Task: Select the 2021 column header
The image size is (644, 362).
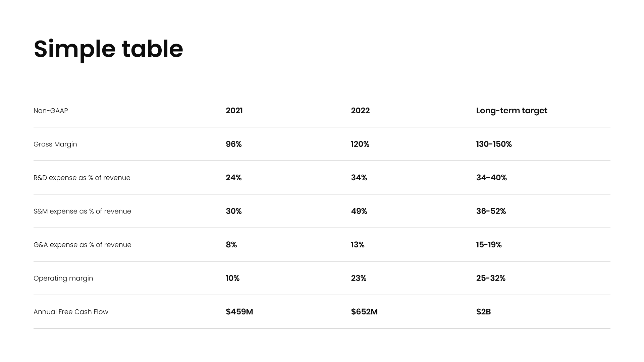Action: tap(234, 111)
